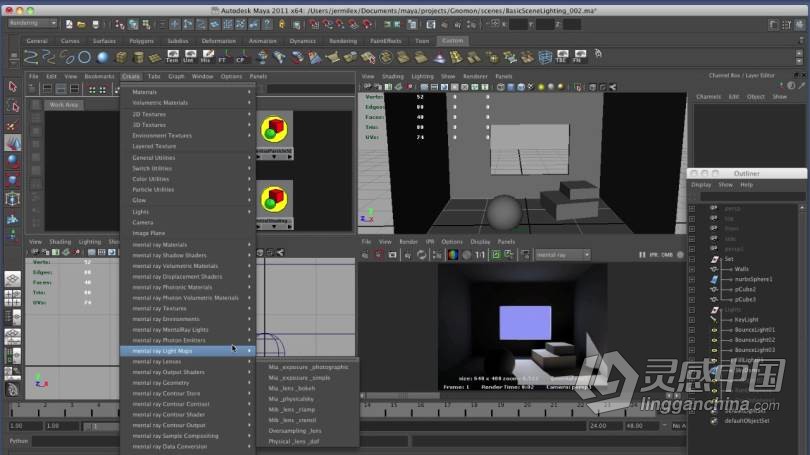Expand the nurbsSphere1 node in the Outliner

click(692, 279)
